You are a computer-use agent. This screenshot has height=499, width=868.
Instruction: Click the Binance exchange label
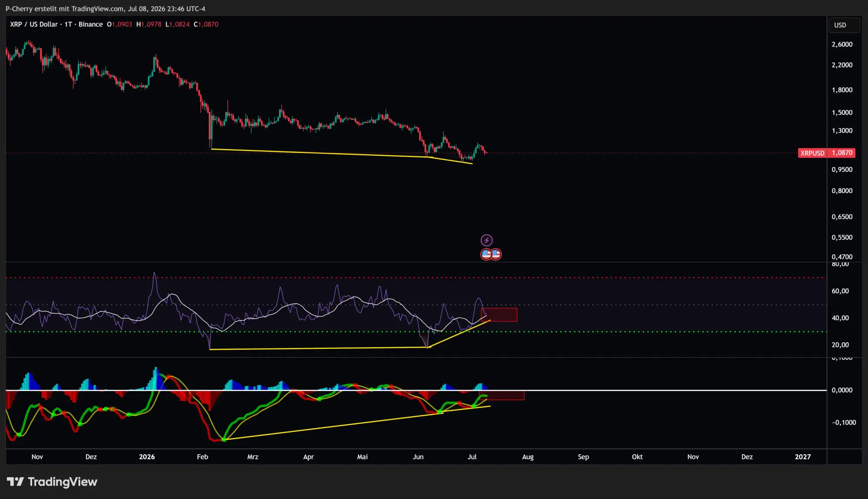click(x=90, y=24)
